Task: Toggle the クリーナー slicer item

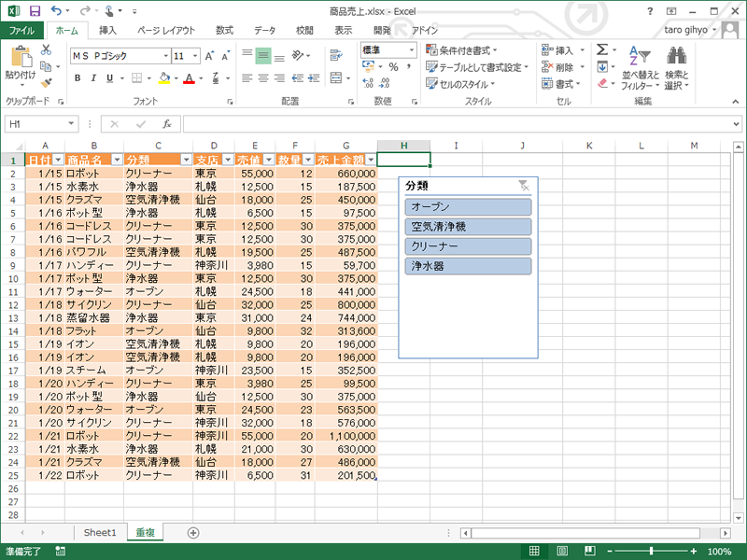Action: coord(469,246)
